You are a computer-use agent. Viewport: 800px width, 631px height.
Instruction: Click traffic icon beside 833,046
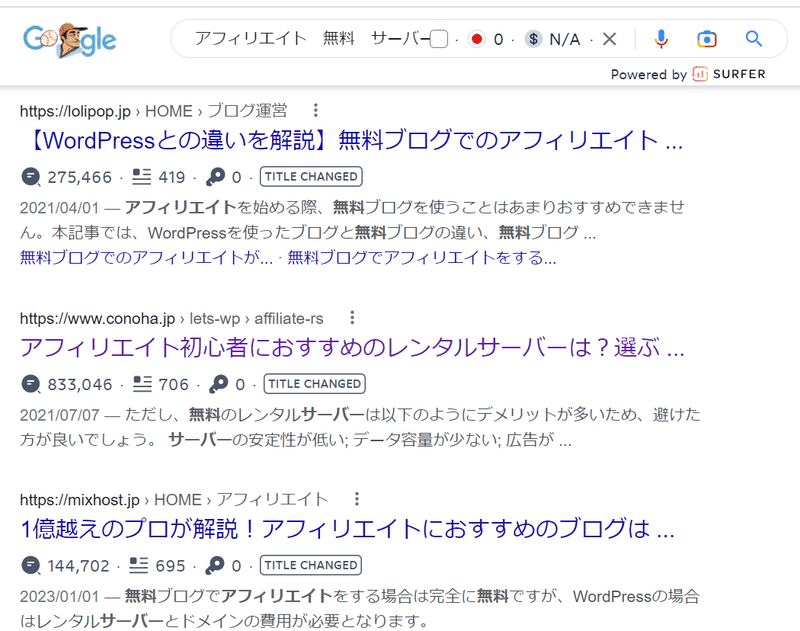tap(31, 384)
